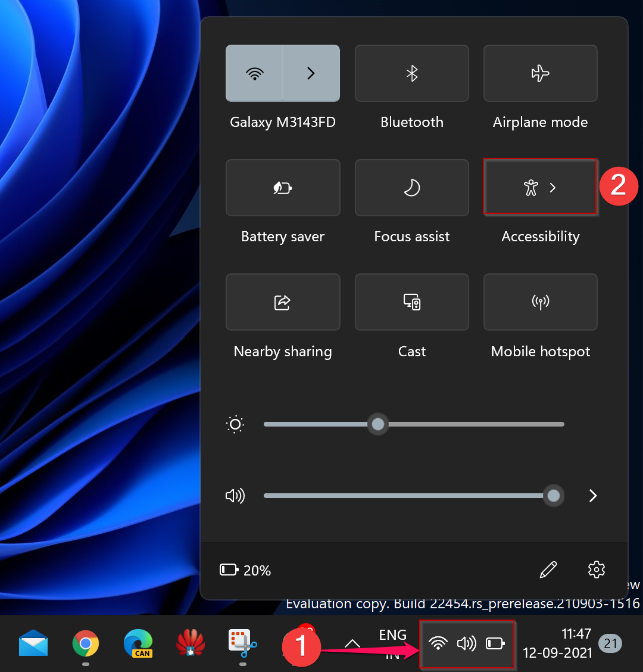Launch Google Chrome from taskbar
Viewport: 643px width, 672px height.
pyautogui.click(x=86, y=643)
